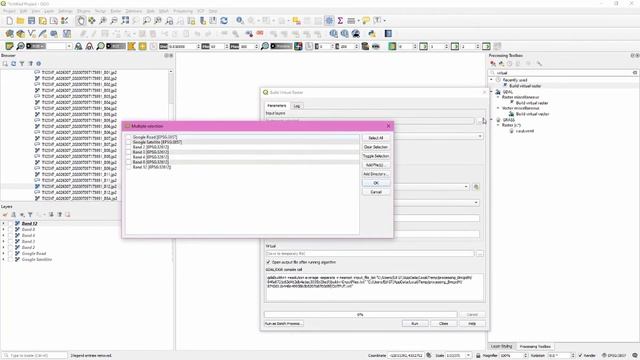The image size is (640, 360).
Task: Click the Data Source Manager icon
Action: click(x=9, y=33)
